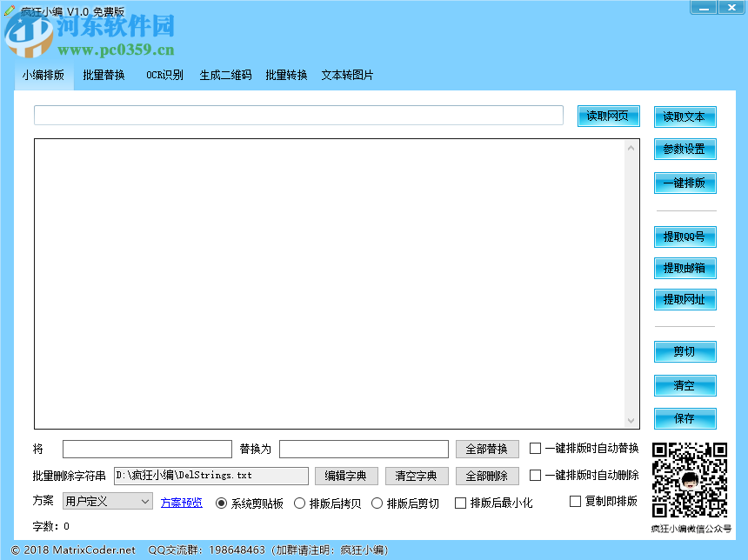Switch to the 文本转图片 tab
The width and height of the screenshot is (748, 560).
[x=347, y=75]
